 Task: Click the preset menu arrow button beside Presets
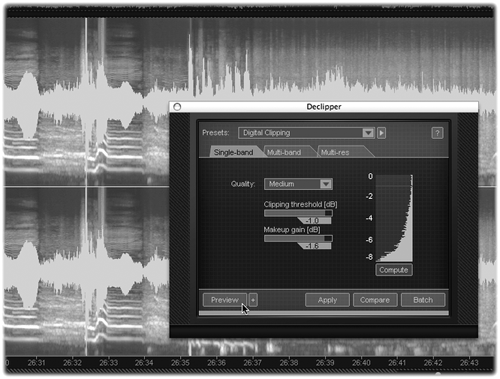click(x=381, y=133)
